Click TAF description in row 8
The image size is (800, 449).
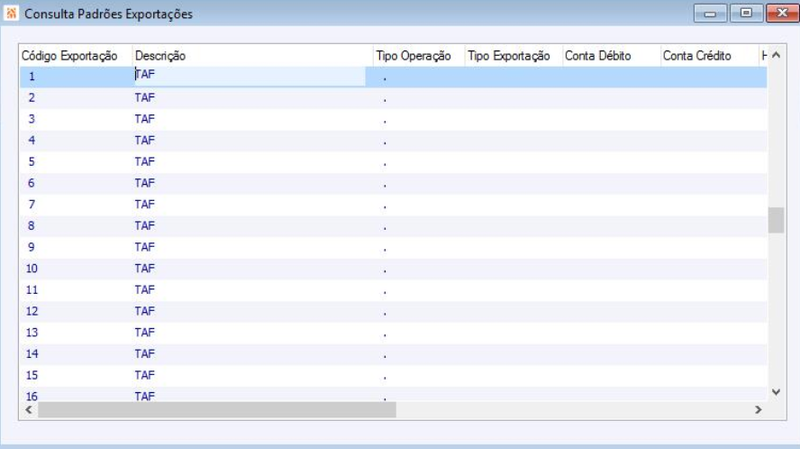(145, 226)
